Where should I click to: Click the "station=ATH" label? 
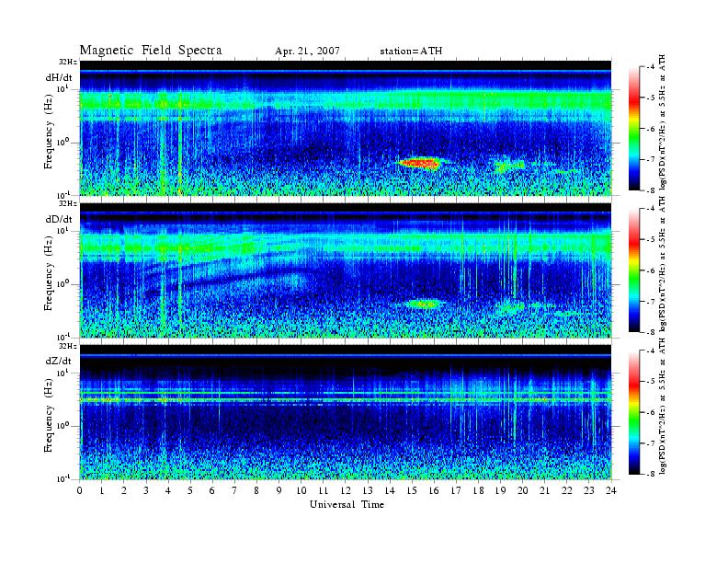(411, 52)
